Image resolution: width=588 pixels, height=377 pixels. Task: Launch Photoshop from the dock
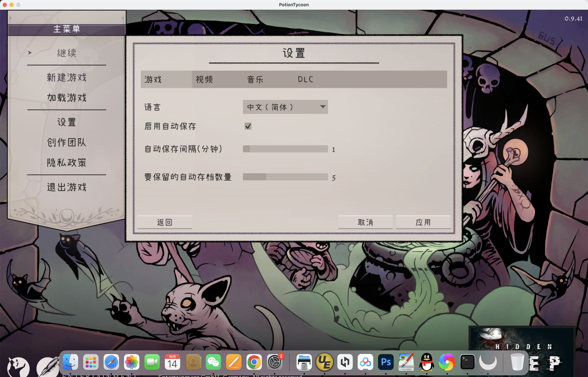(x=386, y=362)
